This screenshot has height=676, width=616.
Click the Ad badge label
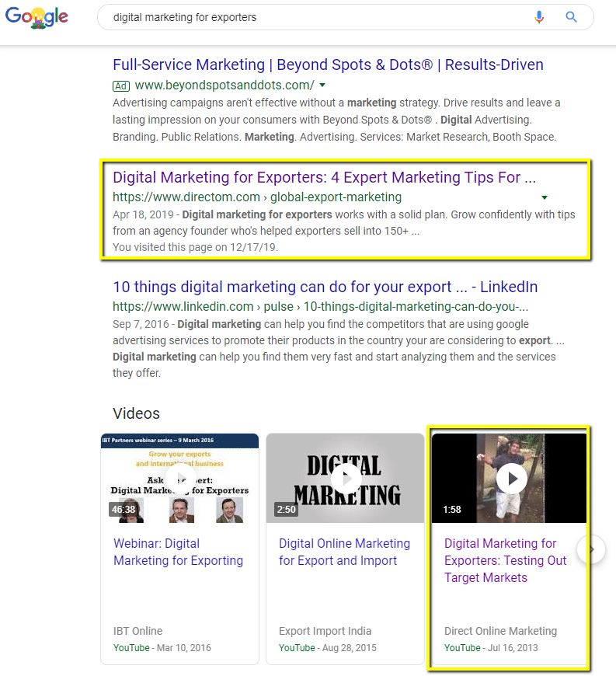coord(121,86)
